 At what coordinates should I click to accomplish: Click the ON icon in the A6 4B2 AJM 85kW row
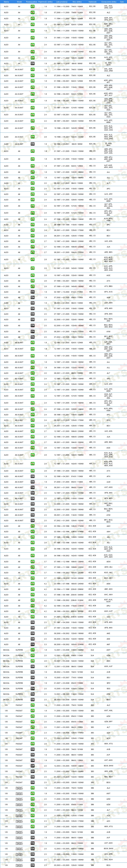[x=33, y=297]
